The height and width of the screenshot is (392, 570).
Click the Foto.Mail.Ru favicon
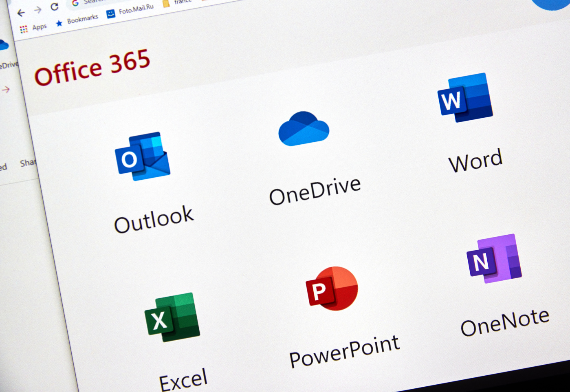[110, 14]
